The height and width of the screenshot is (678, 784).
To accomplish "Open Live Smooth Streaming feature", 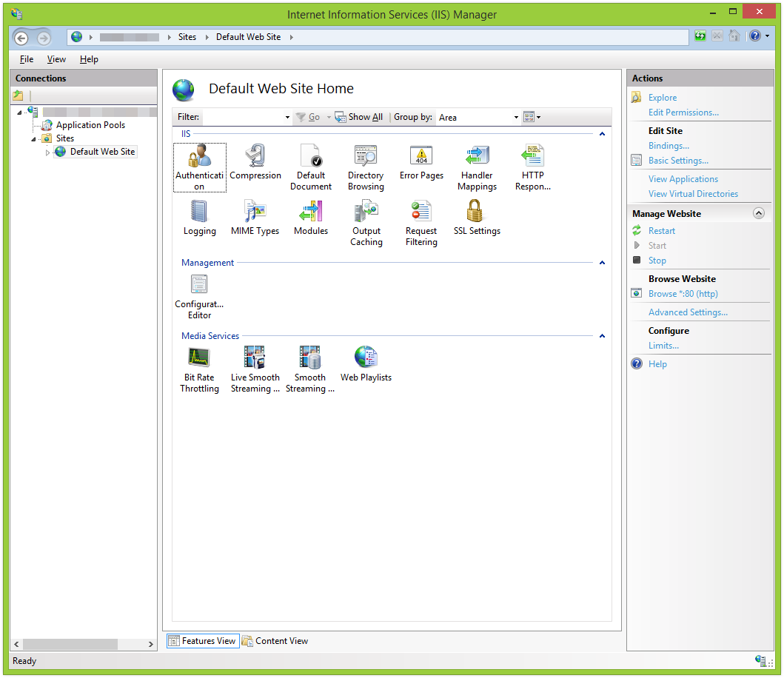I will click(255, 369).
